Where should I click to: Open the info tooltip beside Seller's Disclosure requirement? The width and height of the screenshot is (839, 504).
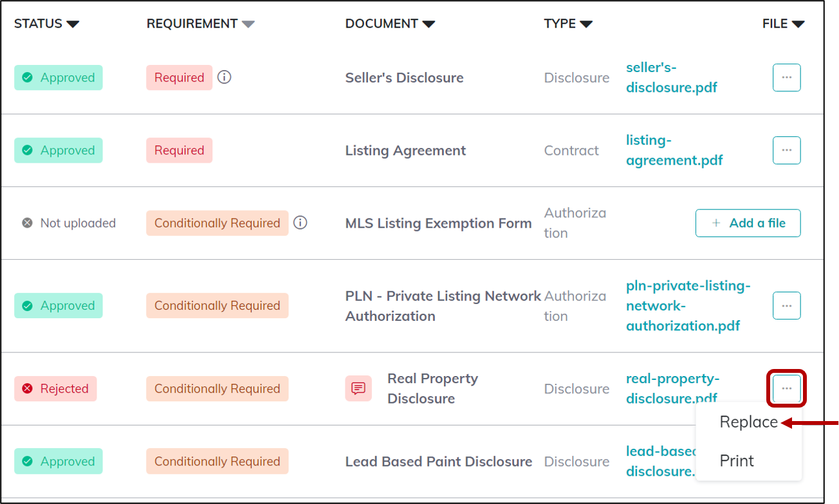[224, 77]
